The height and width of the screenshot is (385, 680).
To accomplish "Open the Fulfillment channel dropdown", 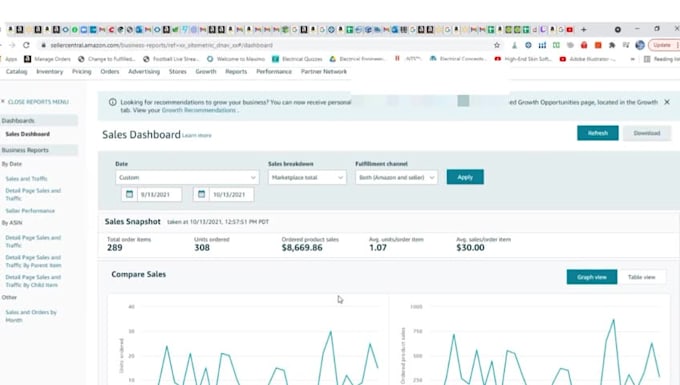I will 396,177.
